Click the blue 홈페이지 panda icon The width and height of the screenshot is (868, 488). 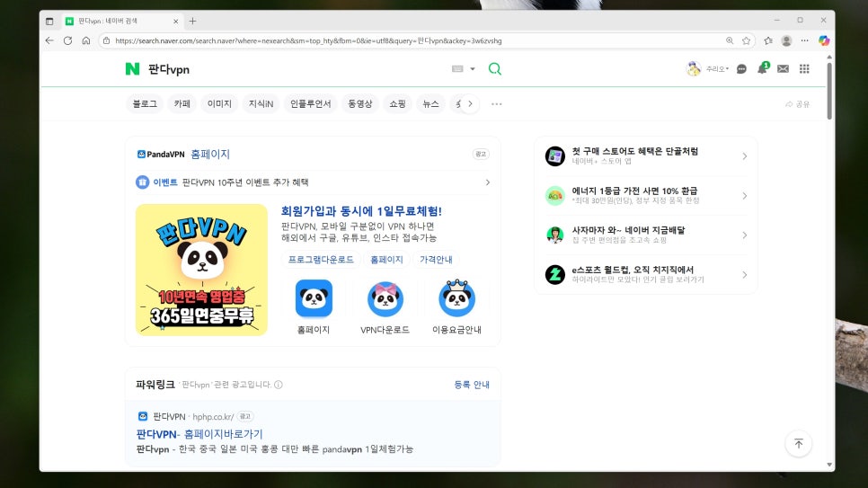coord(314,298)
